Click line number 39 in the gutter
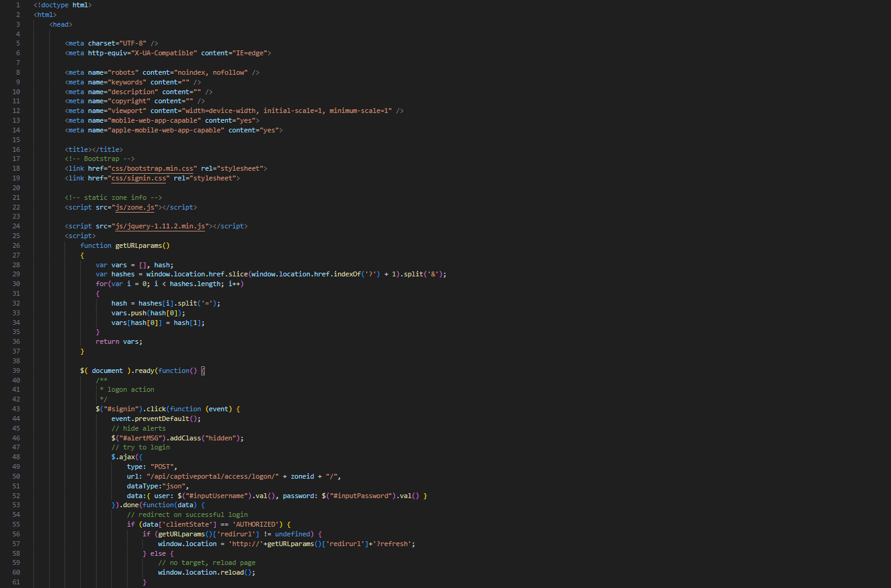 pyautogui.click(x=16, y=371)
